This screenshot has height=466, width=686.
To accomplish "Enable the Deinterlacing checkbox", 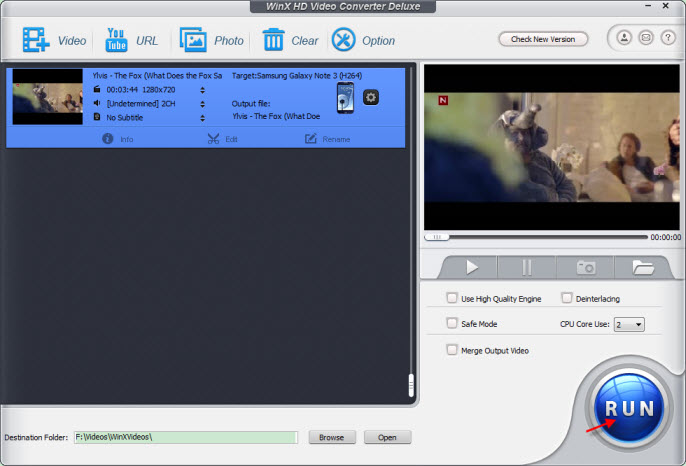I will [x=567, y=298].
